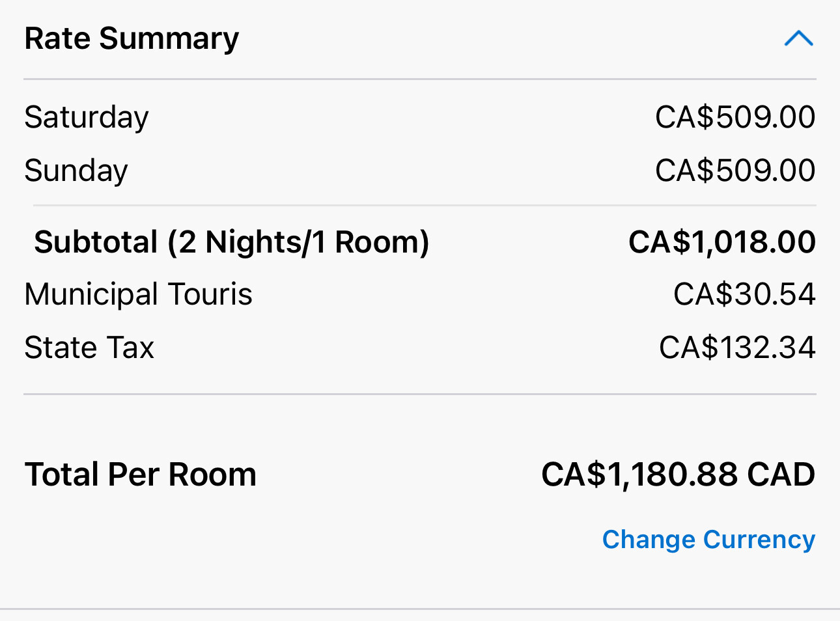Click the State Tax label
This screenshot has height=621, width=840.
pyautogui.click(x=89, y=348)
